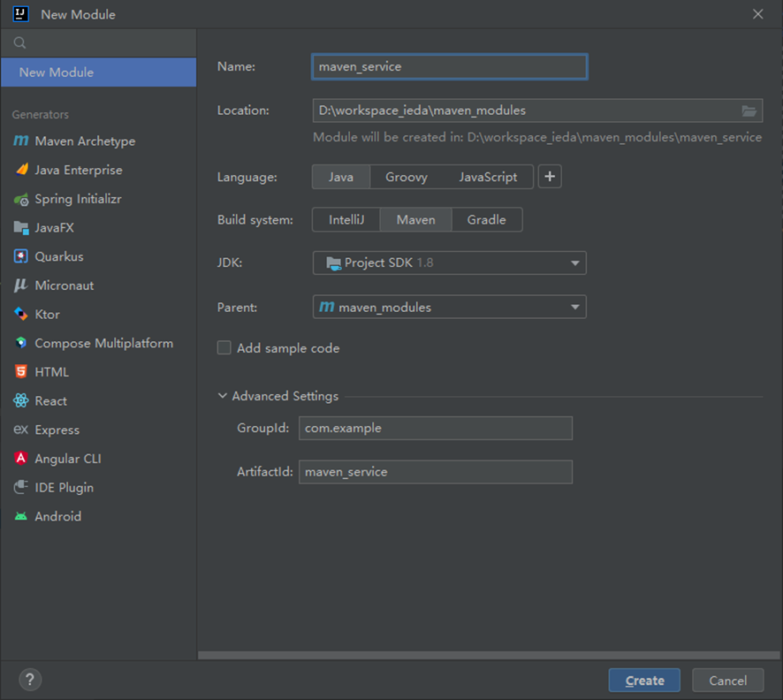
Task: Select the HTML generator label
Action: pyautogui.click(x=51, y=372)
